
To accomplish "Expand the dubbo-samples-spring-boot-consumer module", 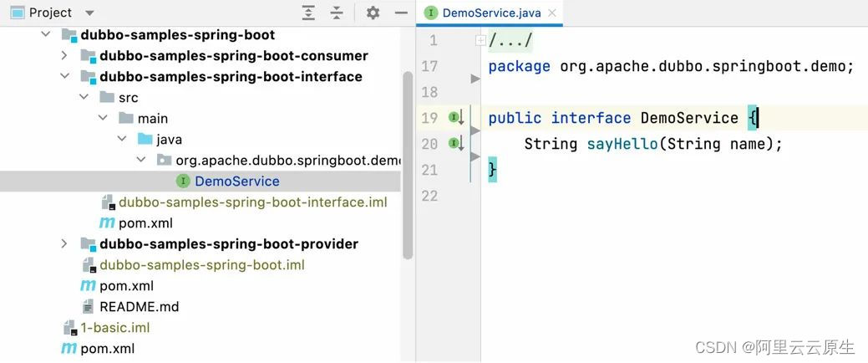I will (x=64, y=55).
